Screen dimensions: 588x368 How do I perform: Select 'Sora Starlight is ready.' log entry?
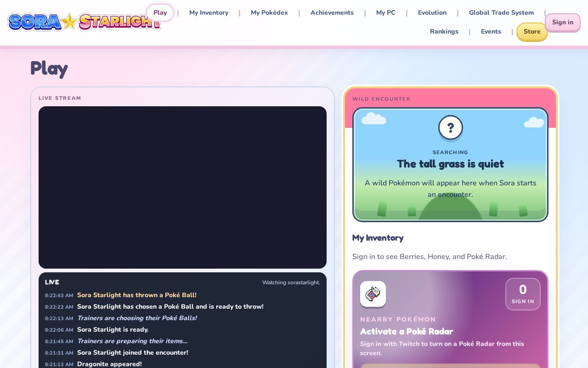pyautogui.click(x=113, y=329)
